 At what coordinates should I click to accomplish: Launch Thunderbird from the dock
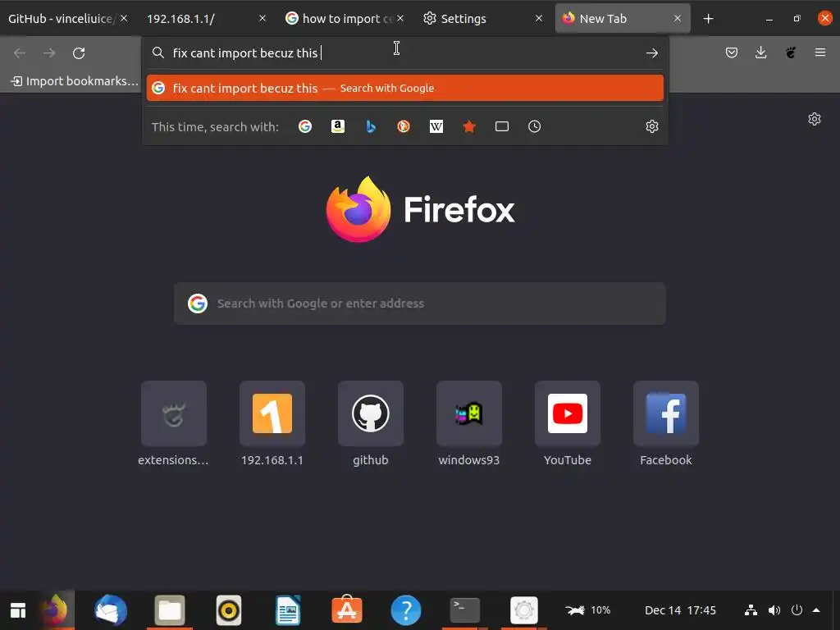tap(111, 610)
